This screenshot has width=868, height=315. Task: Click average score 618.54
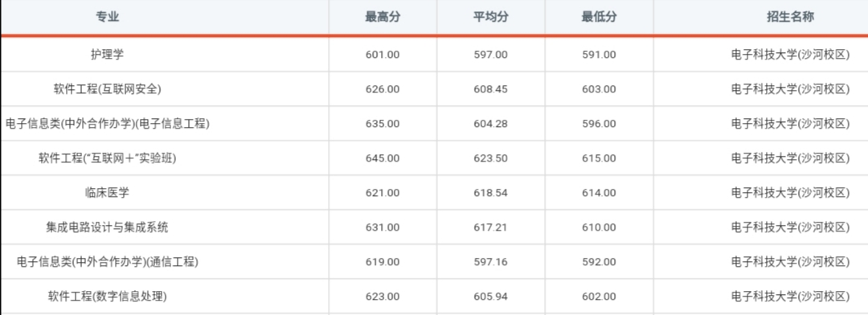(x=490, y=193)
